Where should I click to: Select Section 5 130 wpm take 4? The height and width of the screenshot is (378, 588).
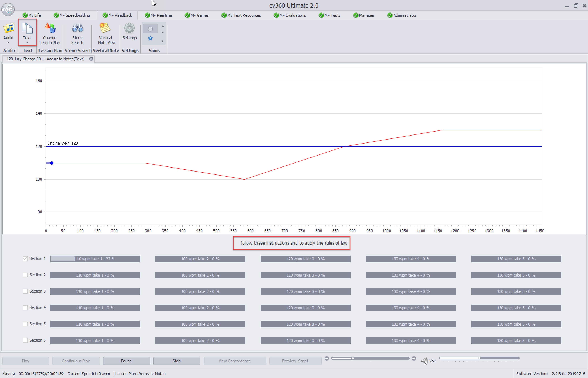(411, 324)
